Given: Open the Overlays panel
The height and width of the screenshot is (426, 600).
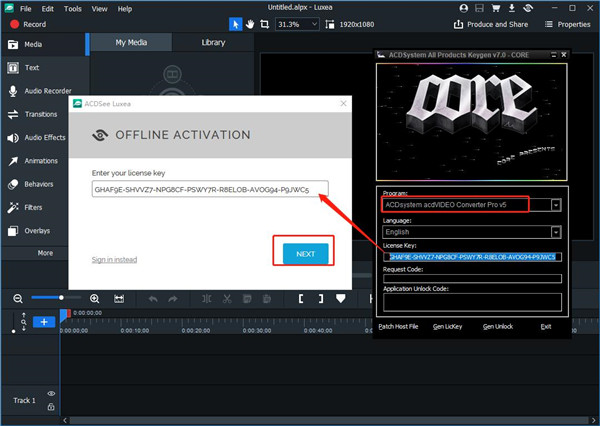Looking at the screenshot, I should click(x=35, y=231).
